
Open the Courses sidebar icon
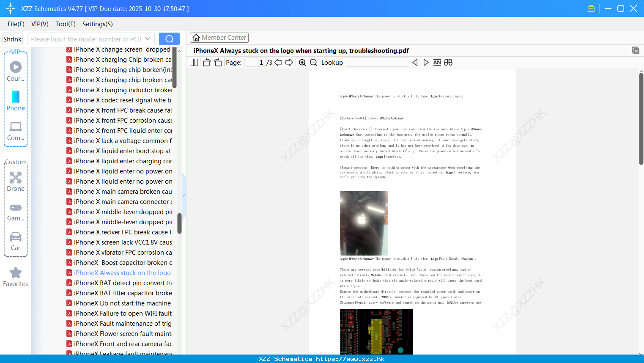(16, 71)
